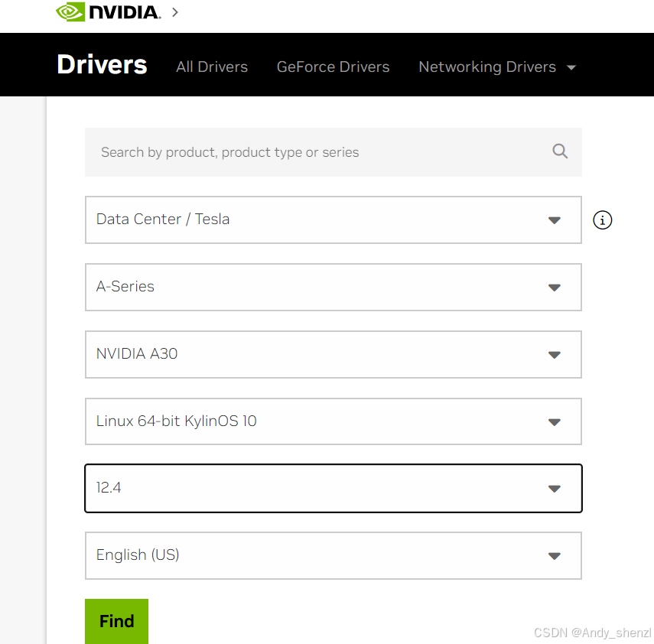The width and height of the screenshot is (654, 644).
Task: Click the chevron next to NVIDIA logo
Action: coord(175,12)
